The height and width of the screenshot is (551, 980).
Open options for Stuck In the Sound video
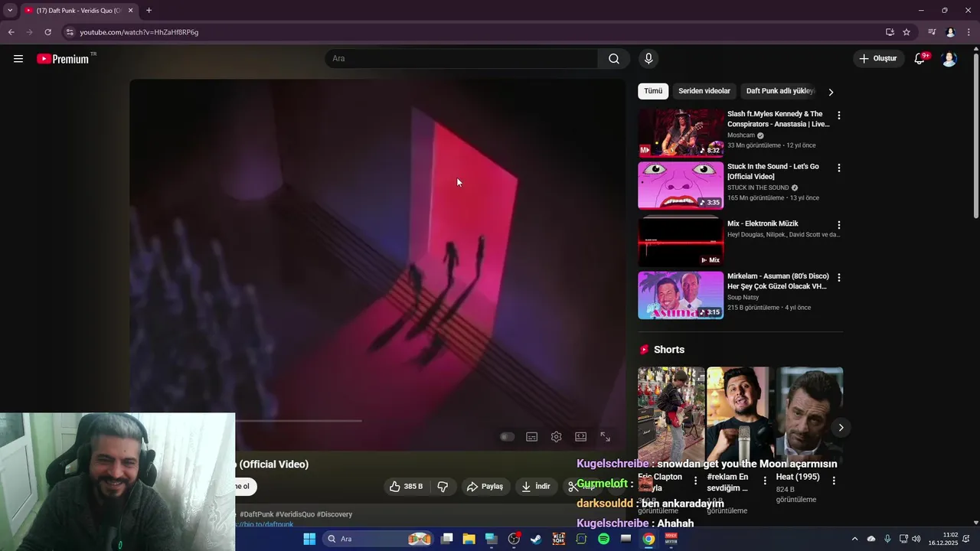[839, 168]
